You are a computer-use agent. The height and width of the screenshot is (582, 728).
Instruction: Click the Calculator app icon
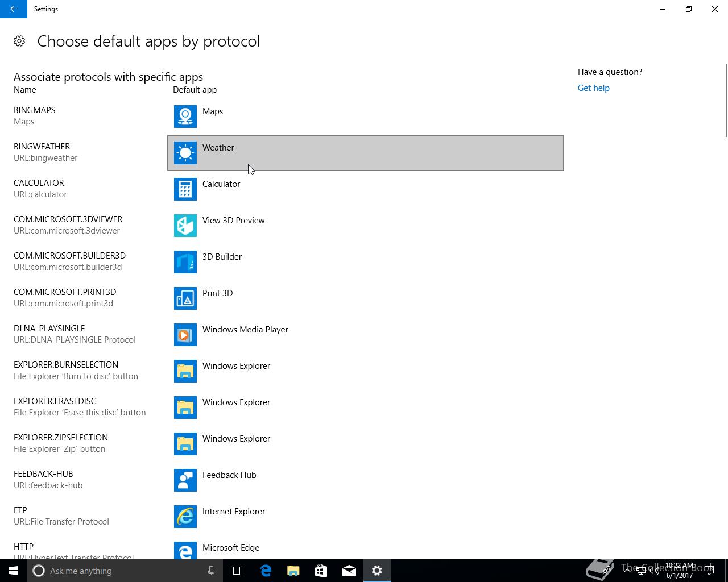pyautogui.click(x=185, y=189)
